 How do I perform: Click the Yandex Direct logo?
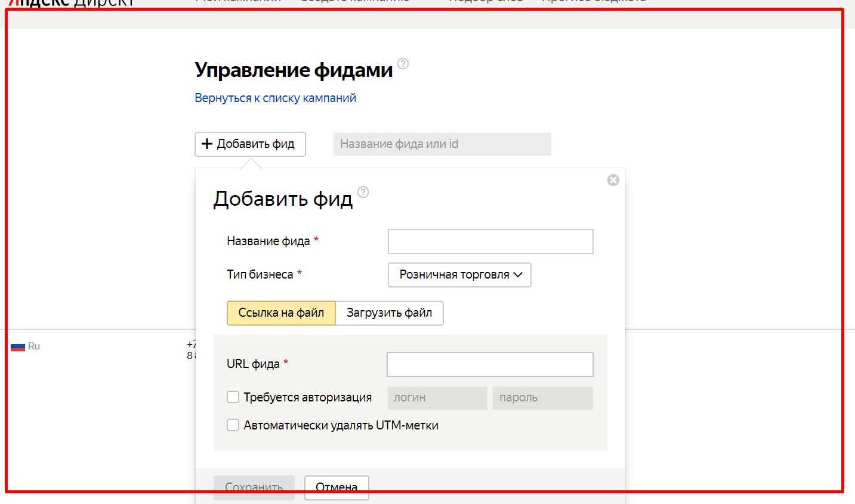click(70, 3)
